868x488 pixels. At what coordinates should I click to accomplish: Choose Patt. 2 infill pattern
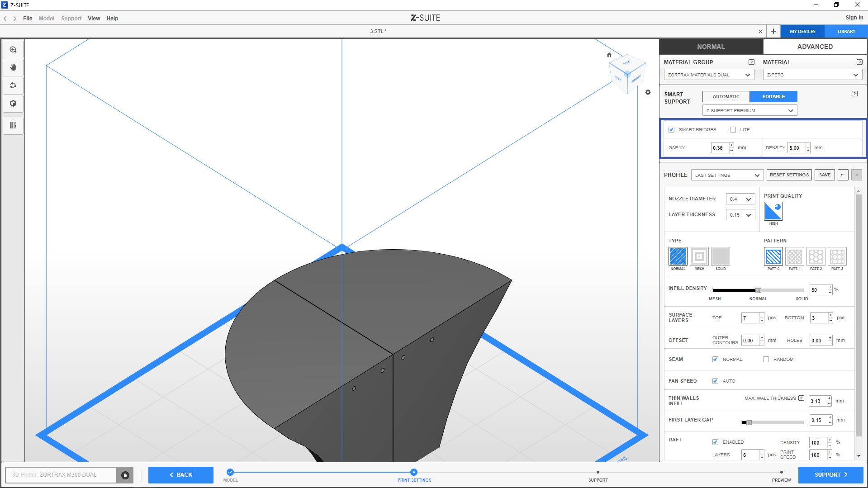pyautogui.click(x=816, y=256)
